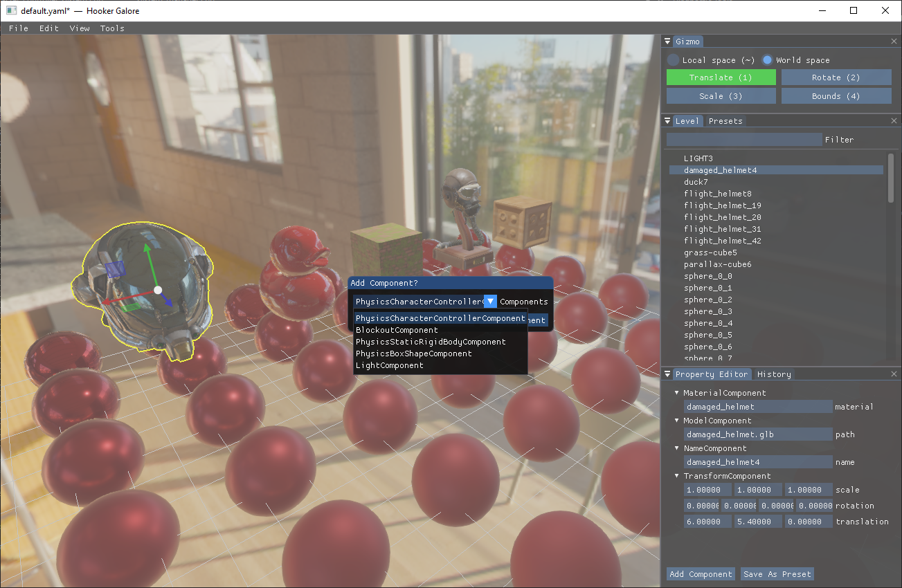Choose LightComponent from dropdown list
The height and width of the screenshot is (588, 902).
[x=440, y=365]
